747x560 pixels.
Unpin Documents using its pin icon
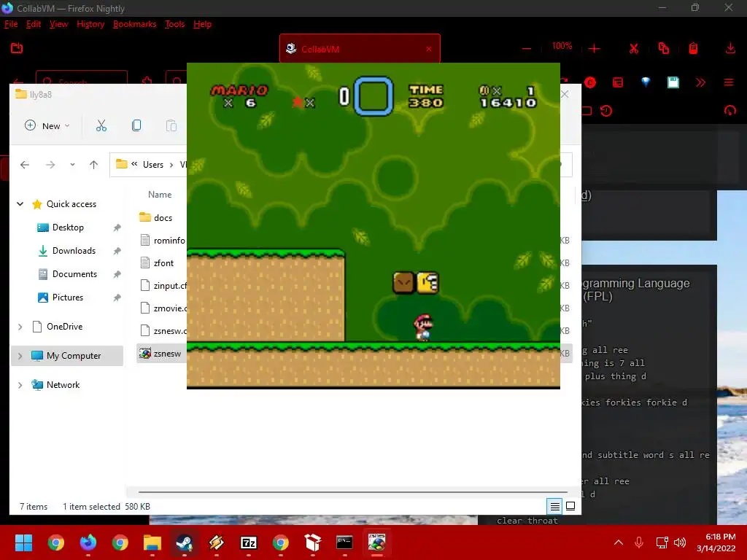pos(117,274)
